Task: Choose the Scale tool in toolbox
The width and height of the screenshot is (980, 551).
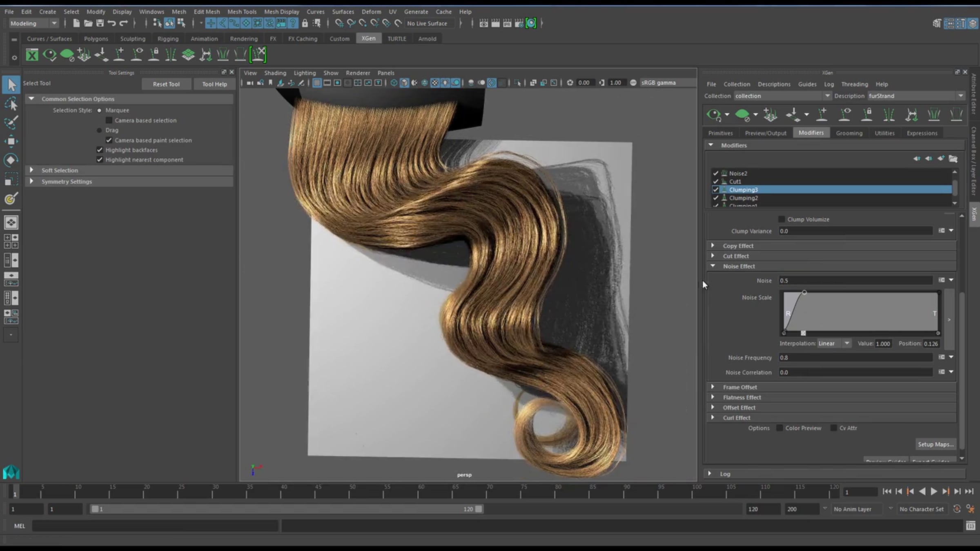Action: coord(11,179)
